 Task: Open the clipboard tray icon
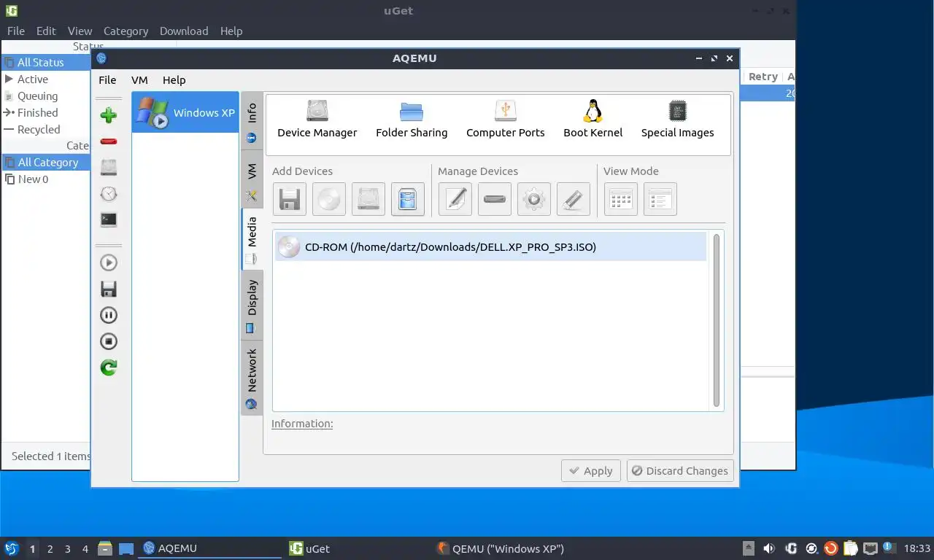[851, 548]
